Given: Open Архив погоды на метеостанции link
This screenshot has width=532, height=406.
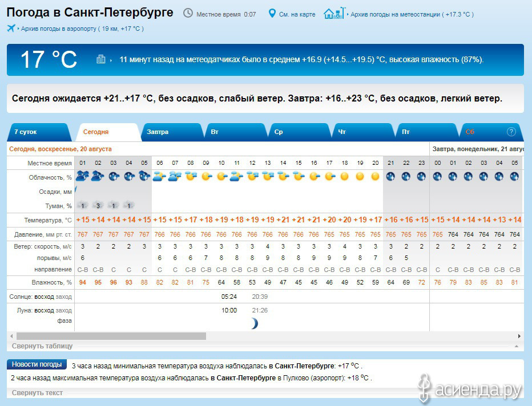Looking at the screenshot, I should pyautogui.click(x=412, y=15).
